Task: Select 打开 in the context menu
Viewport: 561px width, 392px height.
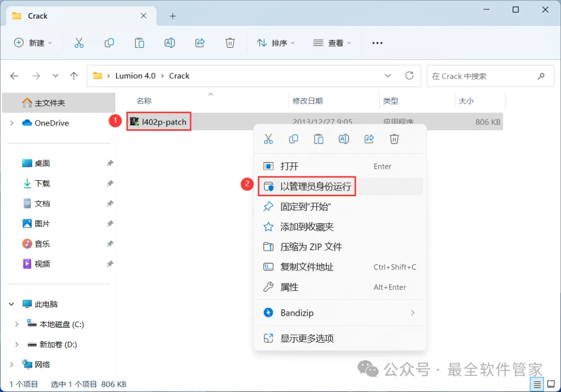Action: [340, 166]
